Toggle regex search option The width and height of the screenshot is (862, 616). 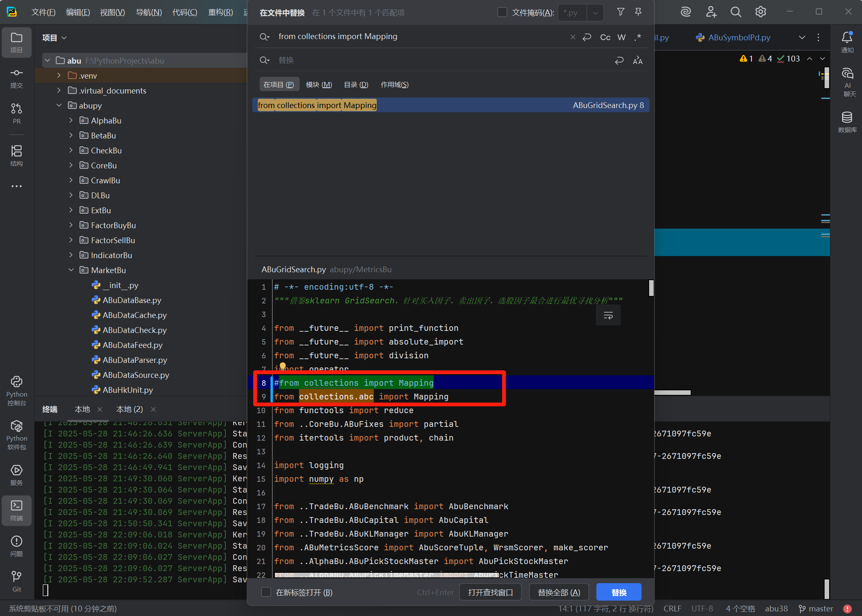(x=638, y=37)
